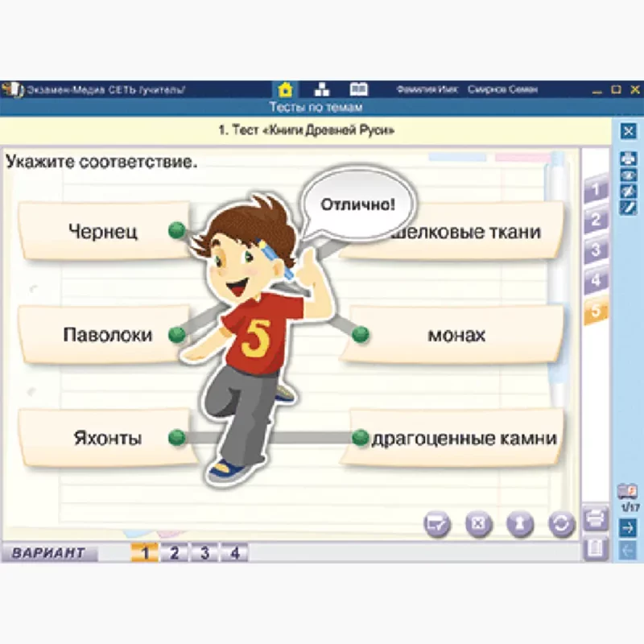The width and height of the screenshot is (644, 644).
Task: Select the драгоценные камни card
Action: [452, 438]
